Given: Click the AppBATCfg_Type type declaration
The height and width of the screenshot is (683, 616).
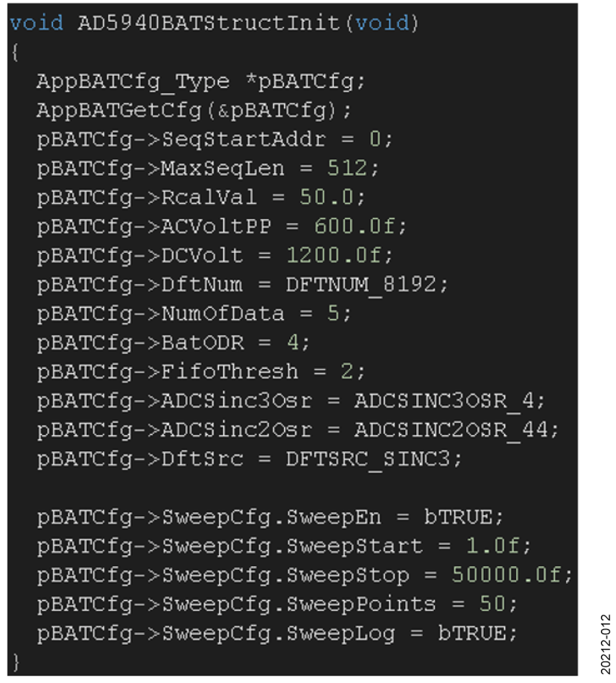Looking at the screenshot, I should 133,81.
